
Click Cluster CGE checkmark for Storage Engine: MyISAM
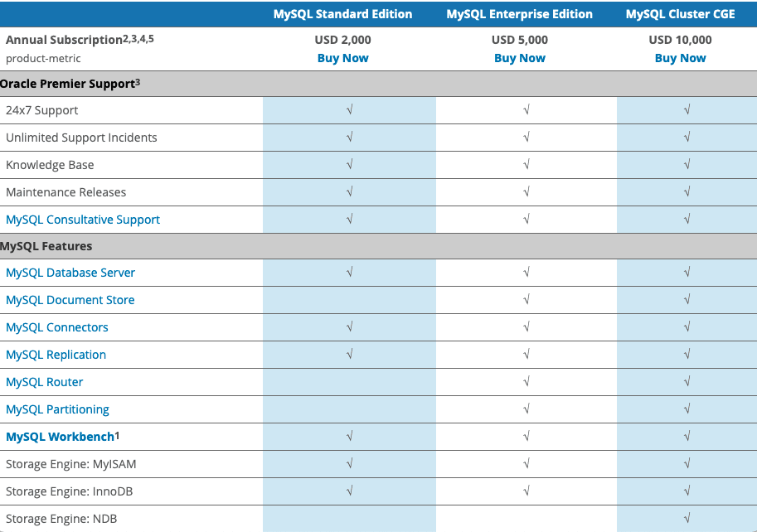pyautogui.click(x=687, y=463)
